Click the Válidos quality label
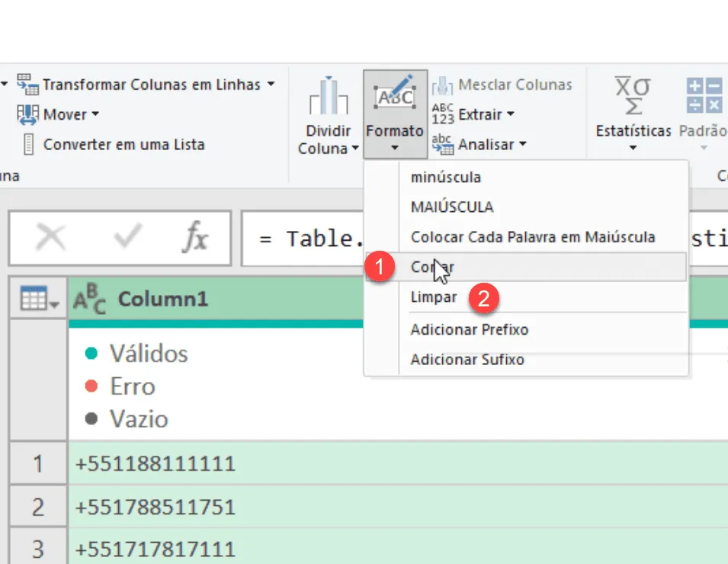 pyautogui.click(x=149, y=354)
